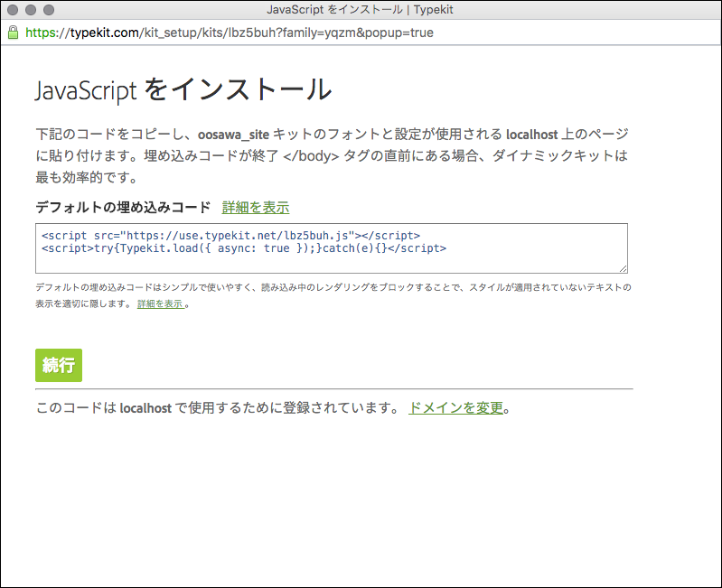Click the resize grip of the code text area
This screenshot has height=588, width=722.
point(623,268)
